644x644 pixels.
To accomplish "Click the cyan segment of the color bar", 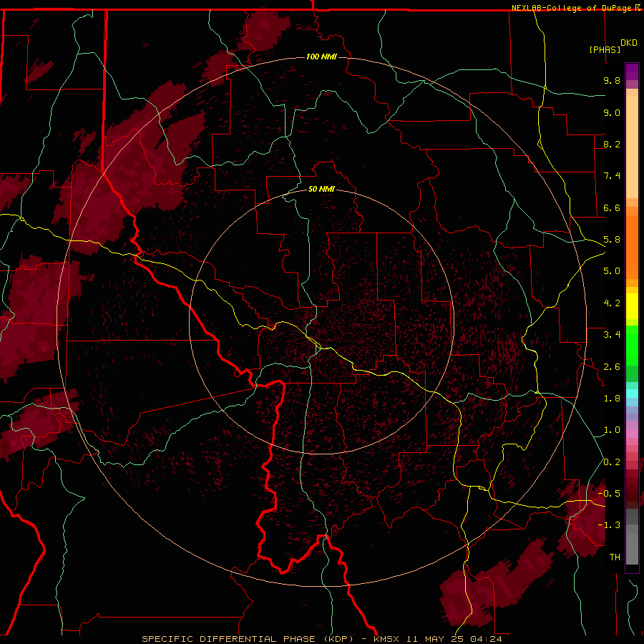I will point(632,393).
